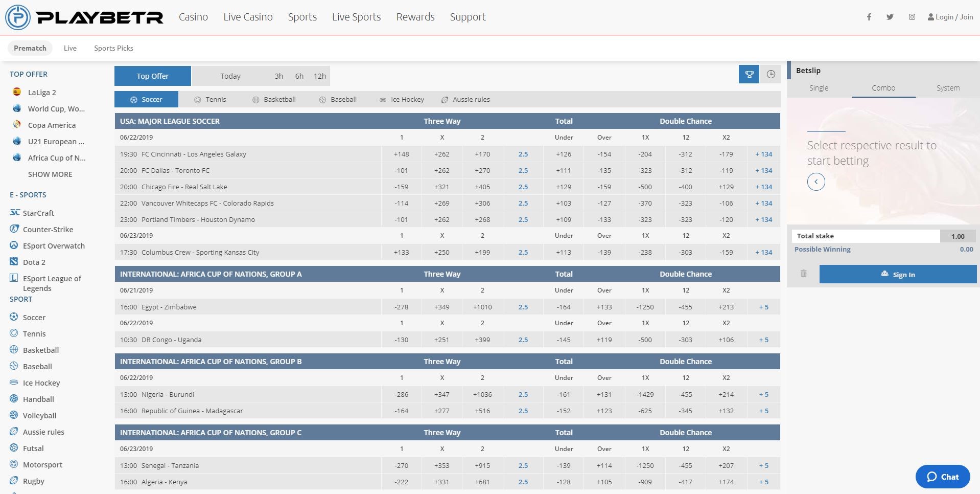Select the 12h time filter
This screenshot has width=980, height=494.
[x=320, y=76]
